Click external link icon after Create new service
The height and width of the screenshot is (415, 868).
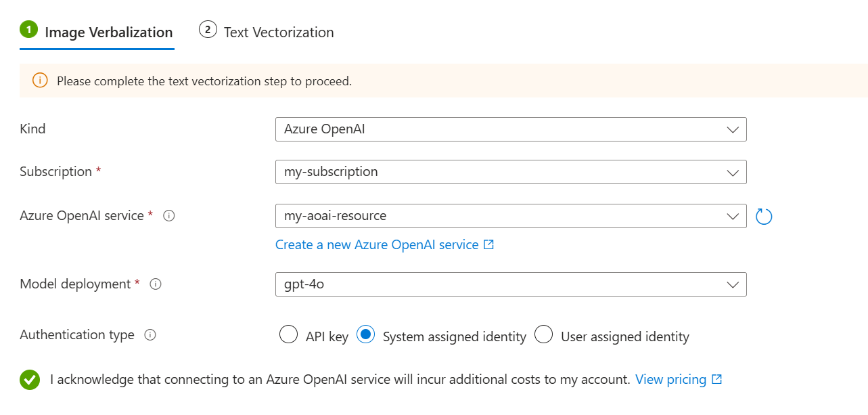click(x=489, y=245)
